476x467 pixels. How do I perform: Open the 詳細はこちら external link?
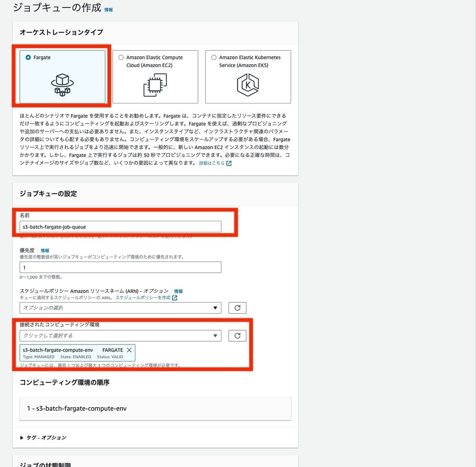coord(212,163)
